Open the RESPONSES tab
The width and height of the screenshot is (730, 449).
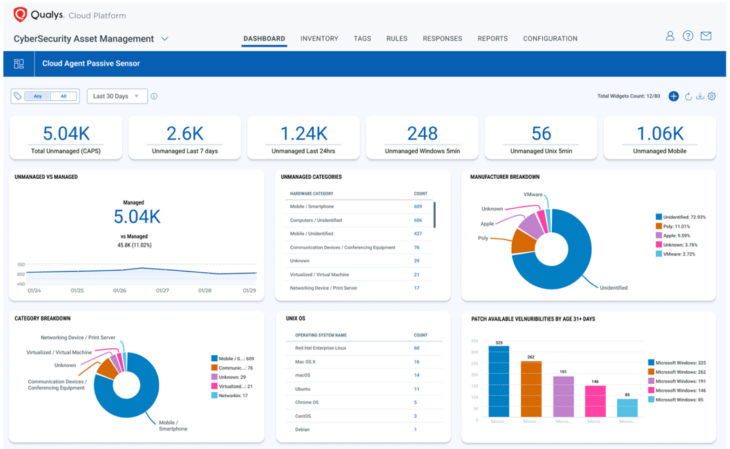[x=442, y=39]
